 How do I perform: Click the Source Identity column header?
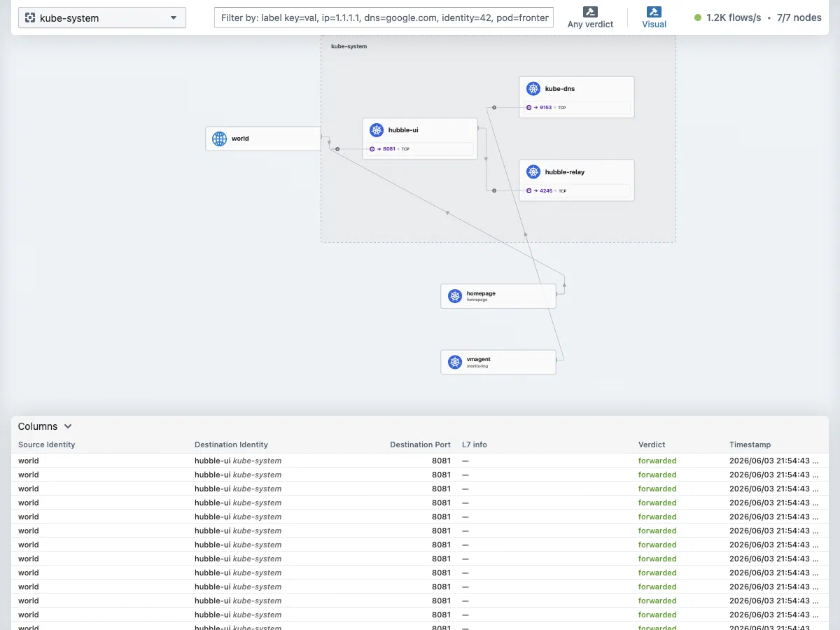(x=47, y=444)
